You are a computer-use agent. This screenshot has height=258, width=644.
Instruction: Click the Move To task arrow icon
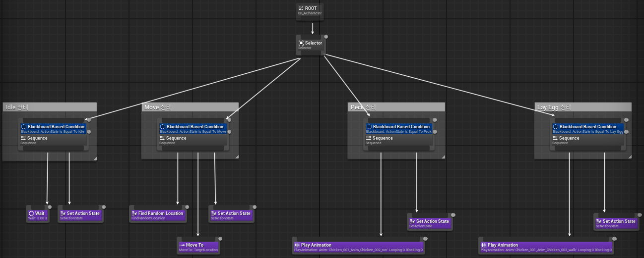182,245
